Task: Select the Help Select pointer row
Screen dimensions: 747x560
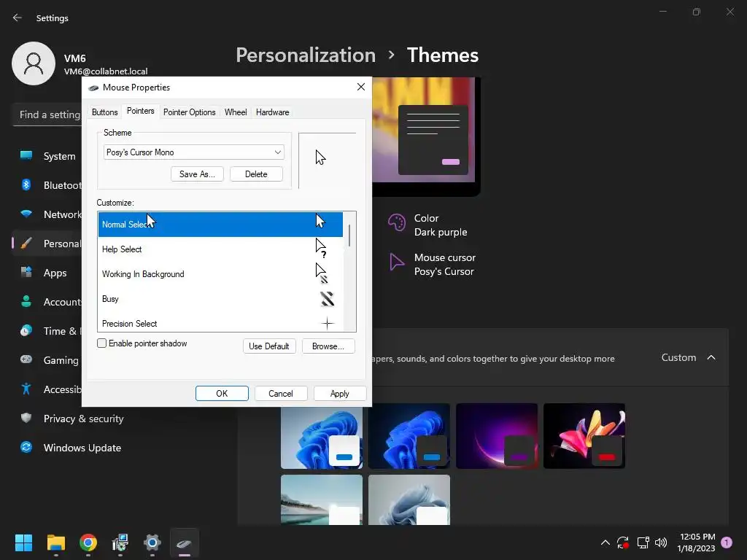Action: [220, 249]
